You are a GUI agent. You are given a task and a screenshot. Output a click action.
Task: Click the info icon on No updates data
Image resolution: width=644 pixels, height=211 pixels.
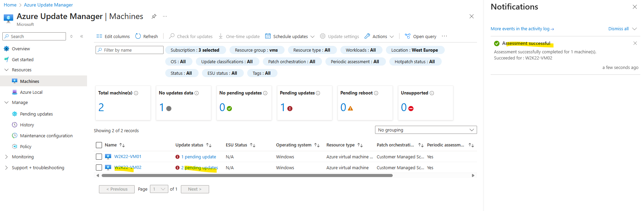point(197,93)
